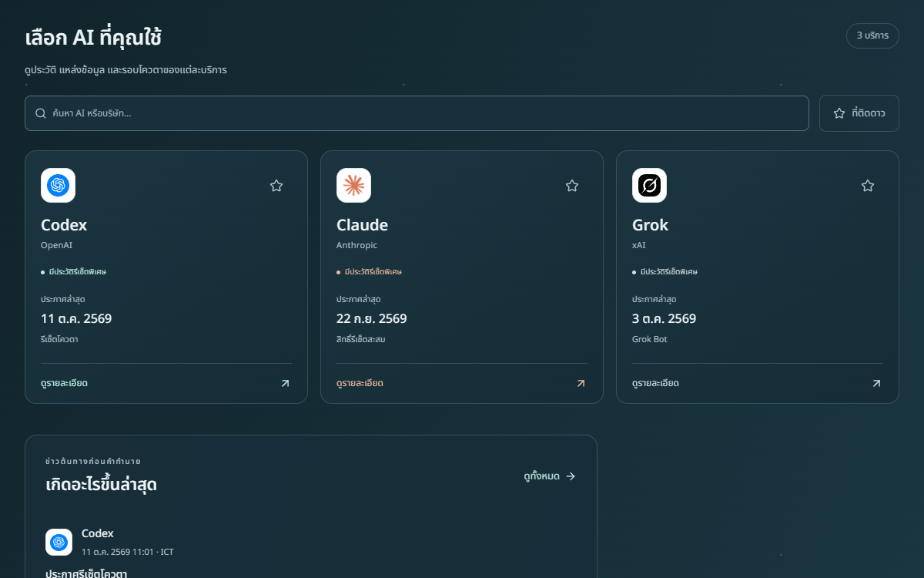
Task: Click the arrow icon on Codex card
Action: click(285, 383)
